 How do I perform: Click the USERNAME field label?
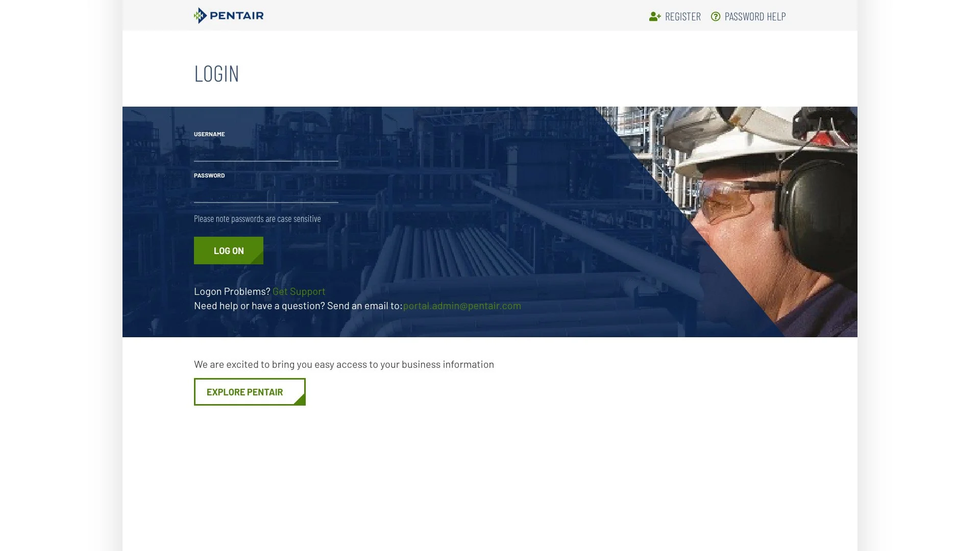[x=209, y=134]
